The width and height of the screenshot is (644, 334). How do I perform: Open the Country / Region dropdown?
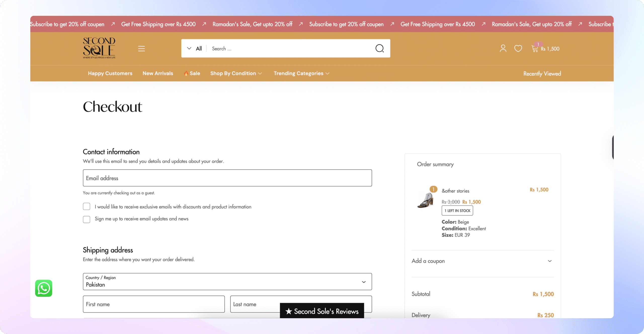(227, 282)
